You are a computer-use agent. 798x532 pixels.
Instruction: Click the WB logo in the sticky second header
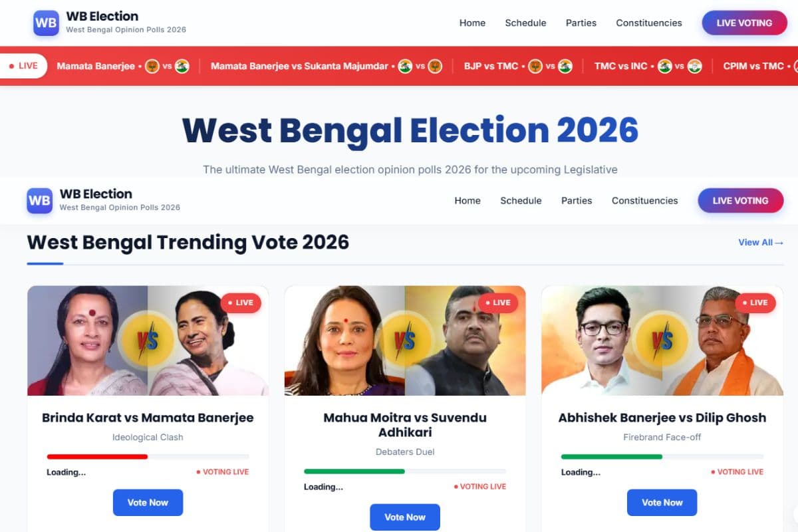click(x=39, y=200)
